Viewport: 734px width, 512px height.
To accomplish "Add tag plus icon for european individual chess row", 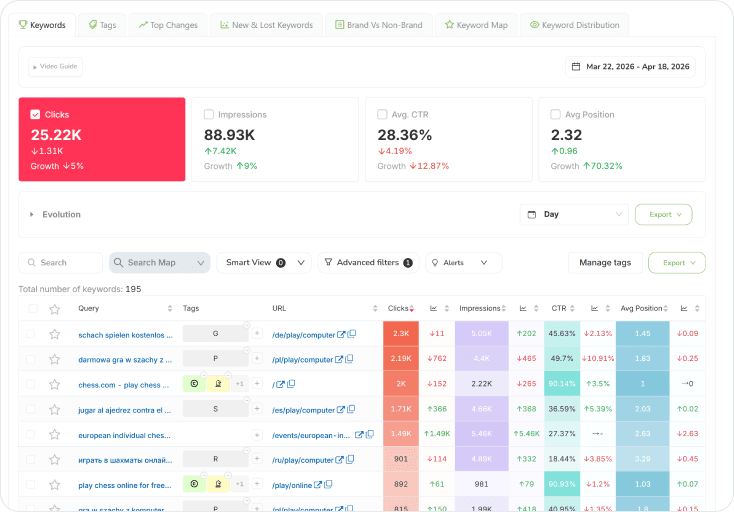I will 257,435.
